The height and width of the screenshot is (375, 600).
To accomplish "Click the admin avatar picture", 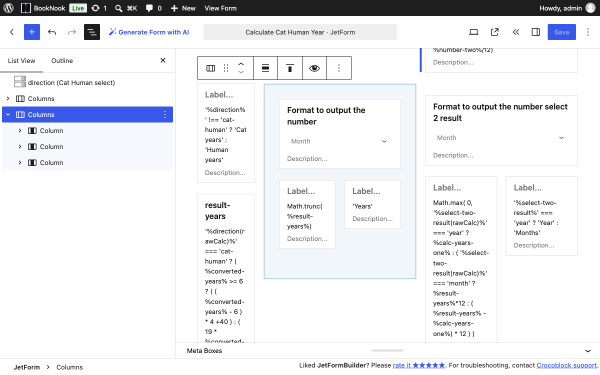I will (x=591, y=8).
